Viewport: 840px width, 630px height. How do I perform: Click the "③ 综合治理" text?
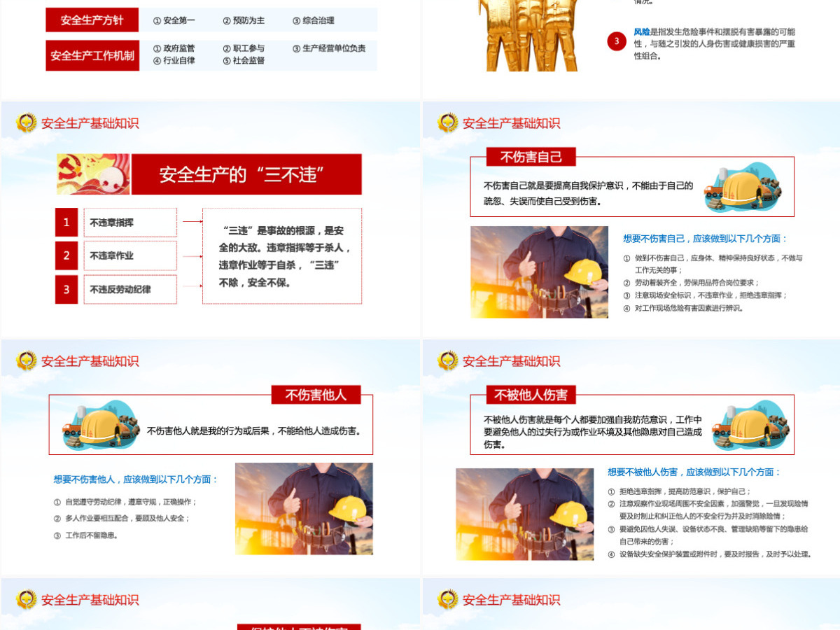pos(313,20)
